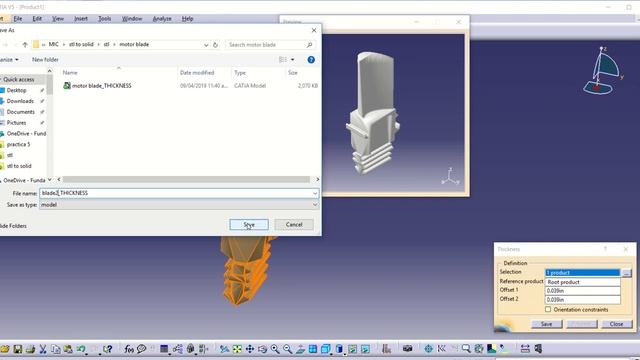
Task: Click Hide Folders link
Action: pos(13,226)
